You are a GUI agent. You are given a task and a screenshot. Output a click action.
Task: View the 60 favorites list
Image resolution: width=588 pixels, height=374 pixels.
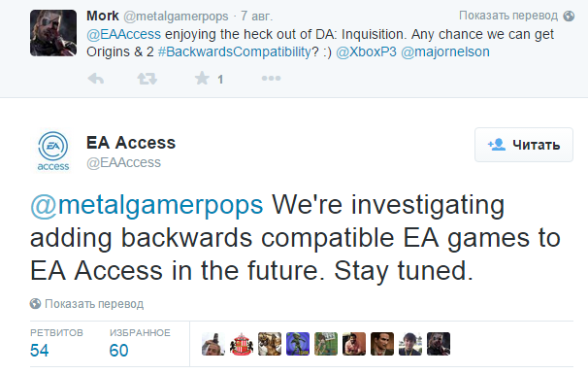point(118,351)
